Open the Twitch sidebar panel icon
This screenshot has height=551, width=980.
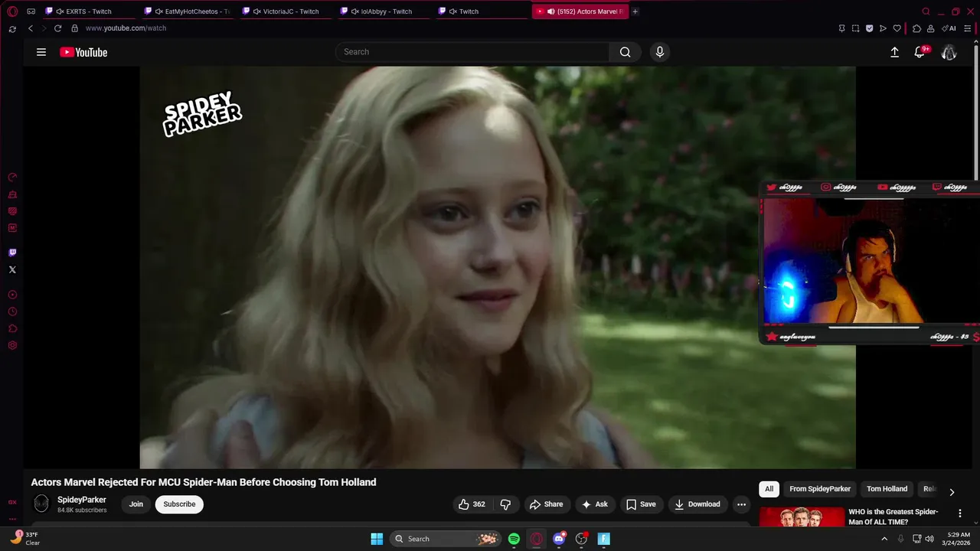click(12, 253)
